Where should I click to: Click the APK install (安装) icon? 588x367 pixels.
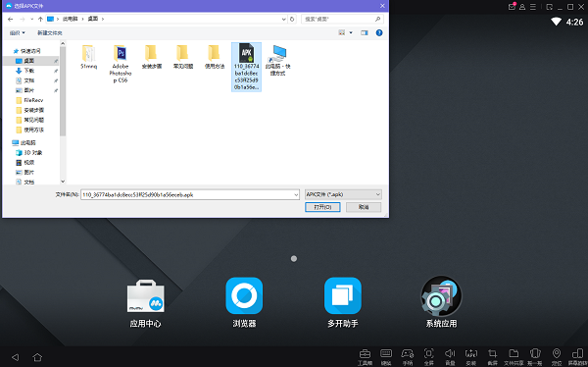(471, 356)
